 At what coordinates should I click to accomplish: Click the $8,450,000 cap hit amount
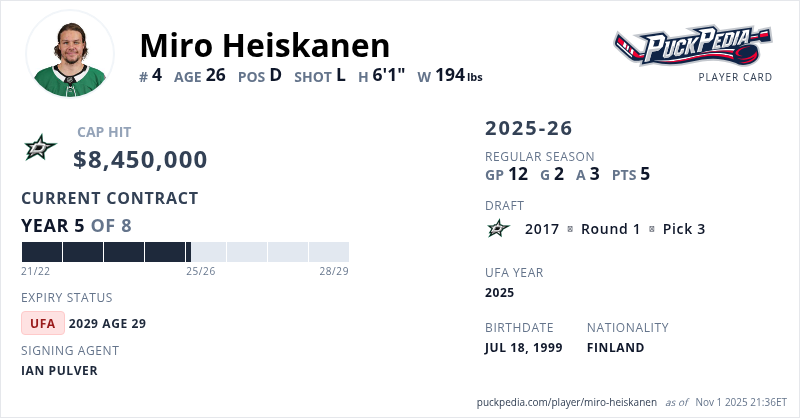point(141,160)
